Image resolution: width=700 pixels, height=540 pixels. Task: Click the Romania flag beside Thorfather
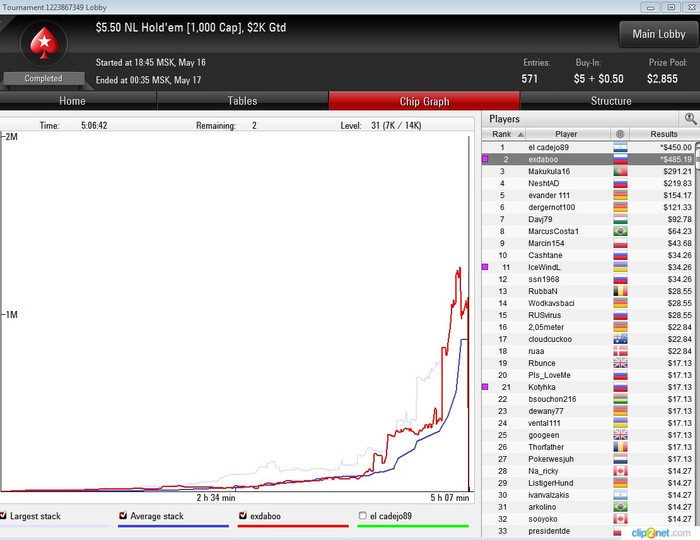pos(621,447)
